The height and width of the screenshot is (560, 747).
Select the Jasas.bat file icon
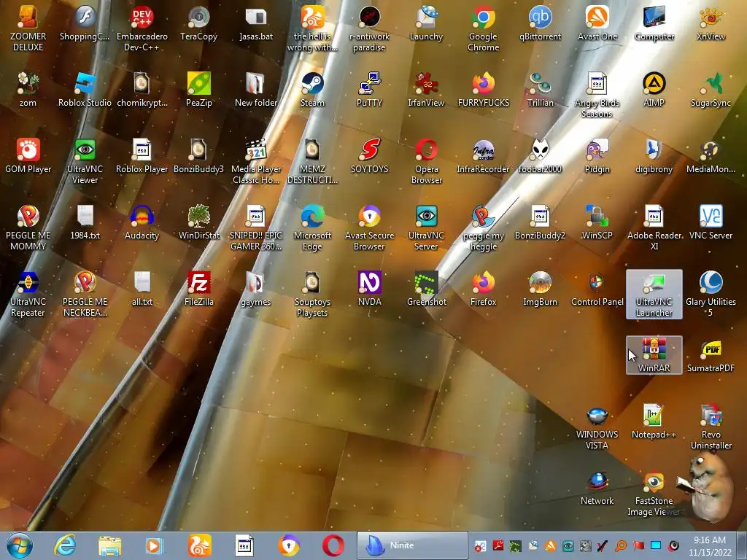(256, 24)
